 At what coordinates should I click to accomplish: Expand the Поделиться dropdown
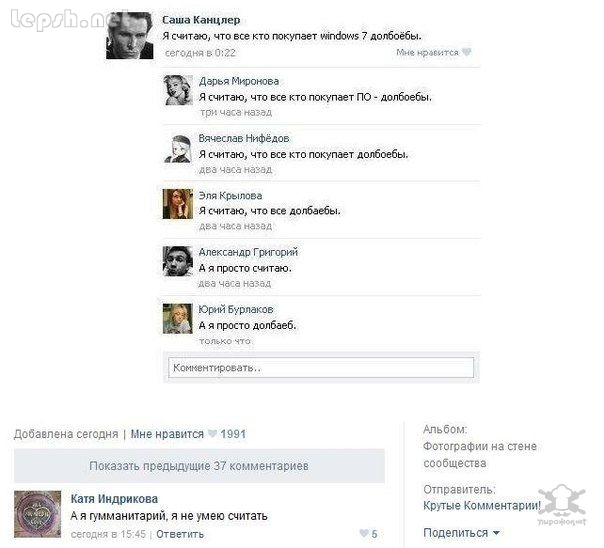point(461,533)
